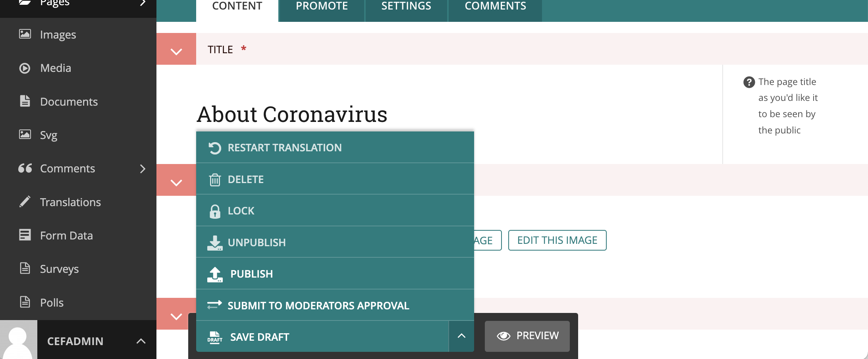
Task: Open Images in the sidebar
Action: click(78, 35)
